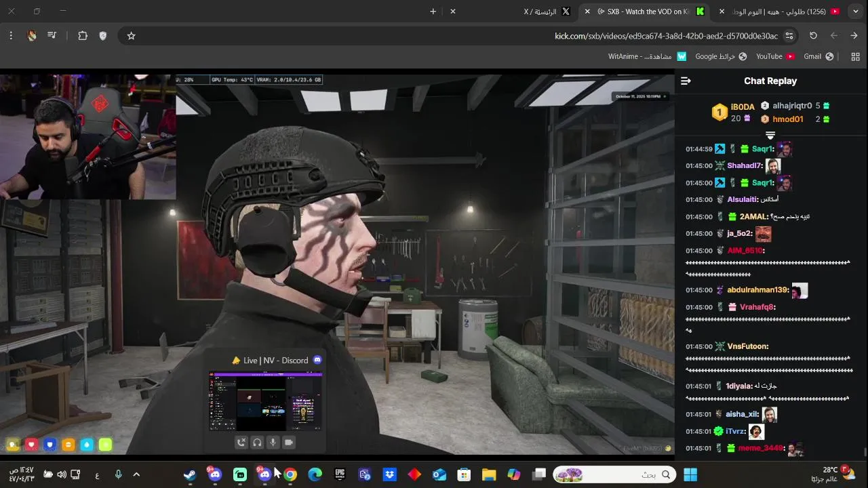Viewport: 868px width, 488px height.
Task: Click username aisha_xil in chat
Action: click(x=742, y=414)
